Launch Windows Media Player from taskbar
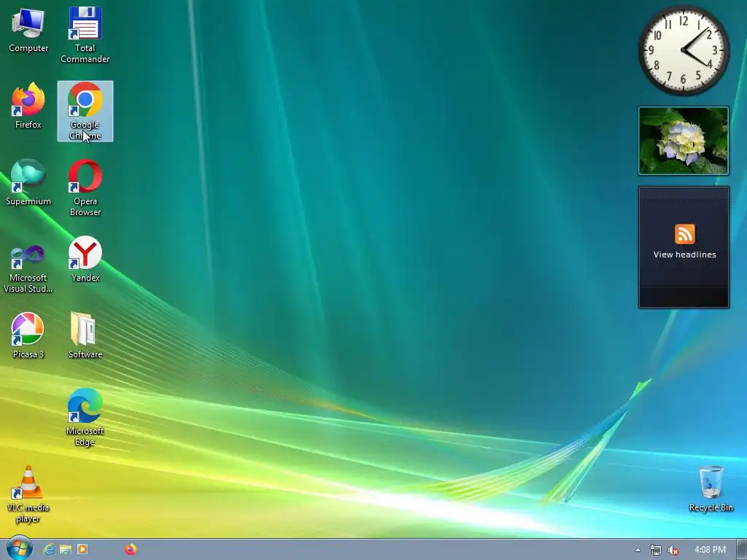 (82, 550)
